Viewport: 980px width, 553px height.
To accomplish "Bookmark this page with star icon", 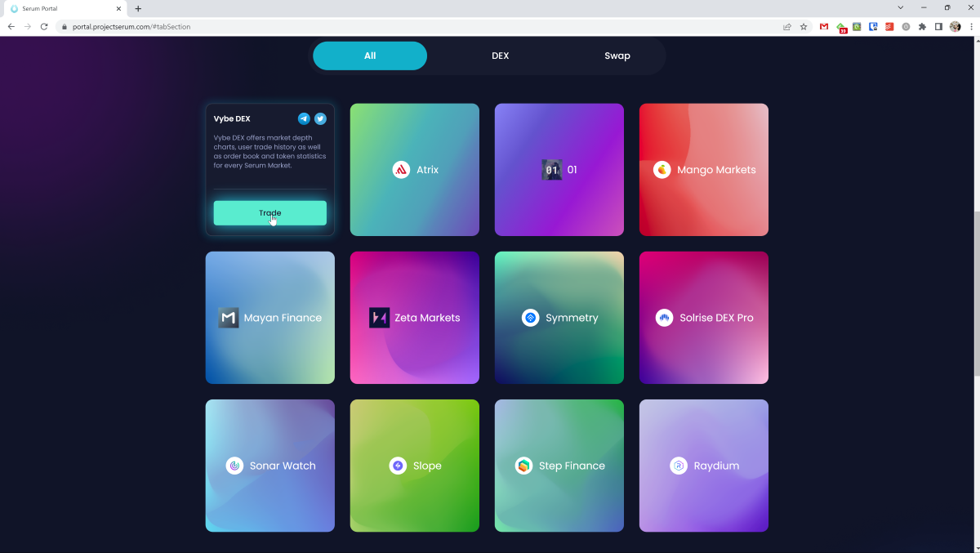I will tap(804, 26).
